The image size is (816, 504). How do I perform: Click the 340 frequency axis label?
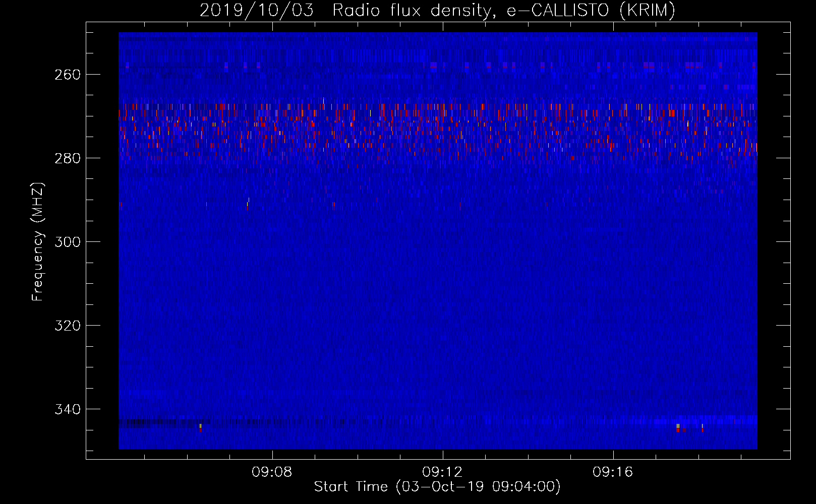[x=68, y=409]
